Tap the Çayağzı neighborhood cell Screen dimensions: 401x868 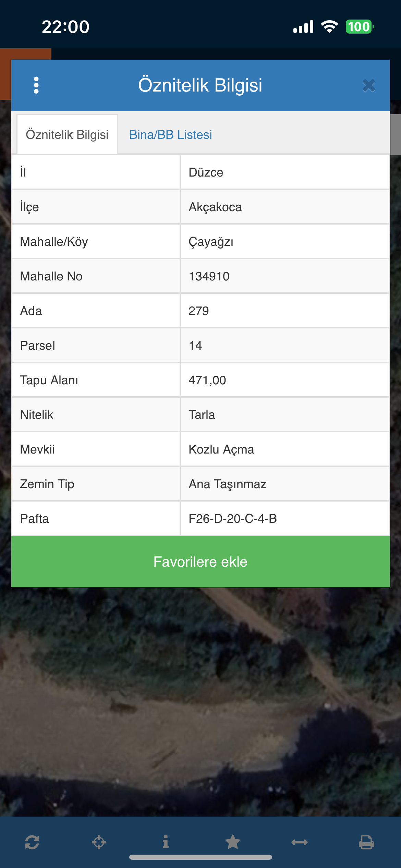click(211, 242)
